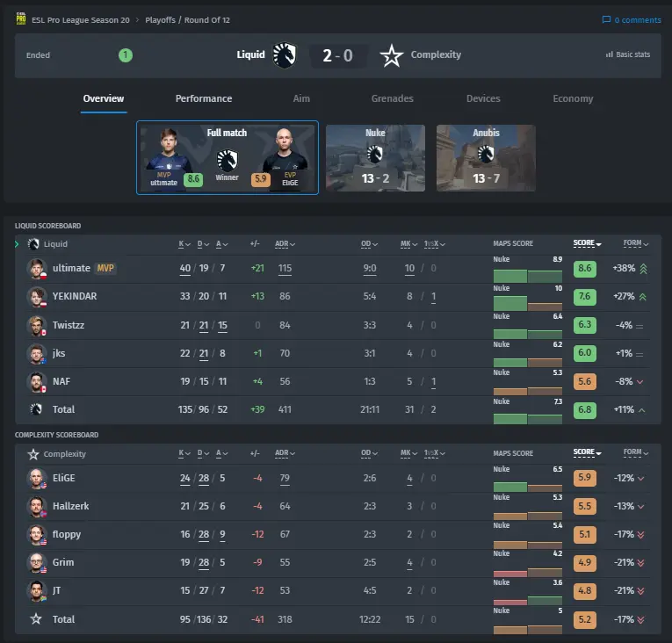Click jks's player avatar
672x643 pixels.
coord(37,354)
